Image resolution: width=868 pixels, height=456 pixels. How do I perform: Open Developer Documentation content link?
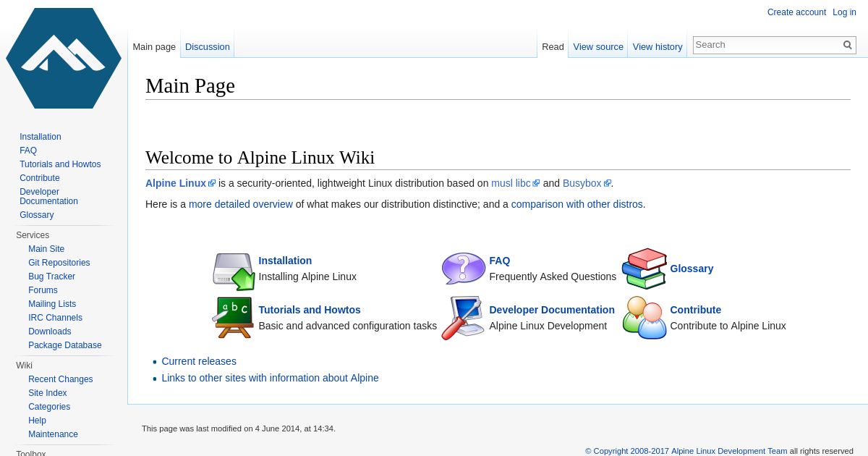[x=552, y=310]
